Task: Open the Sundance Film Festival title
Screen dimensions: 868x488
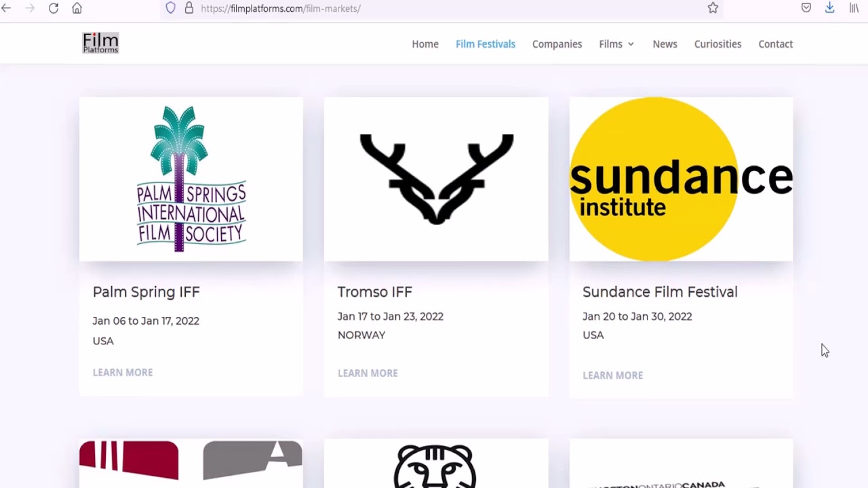Action: point(660,292)
